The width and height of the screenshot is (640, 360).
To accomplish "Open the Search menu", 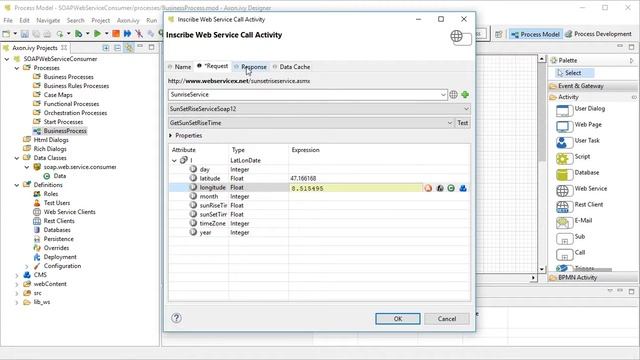I will coord(76,20).
